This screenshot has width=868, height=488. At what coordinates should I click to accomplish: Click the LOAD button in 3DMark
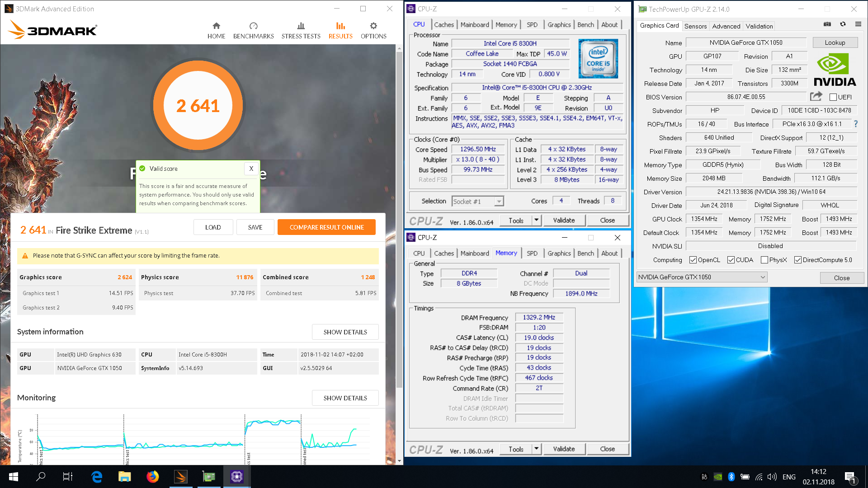pos(213,227)
